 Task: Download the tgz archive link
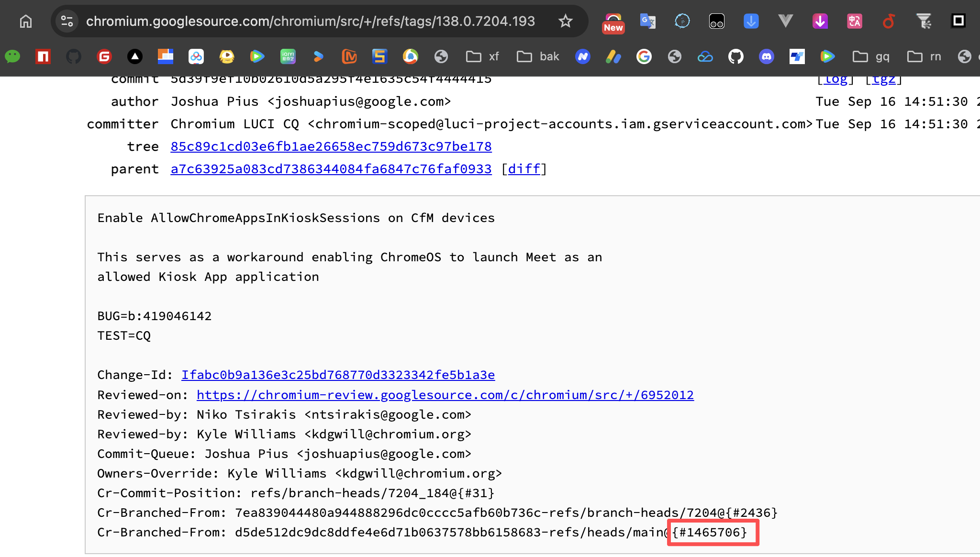884,80
